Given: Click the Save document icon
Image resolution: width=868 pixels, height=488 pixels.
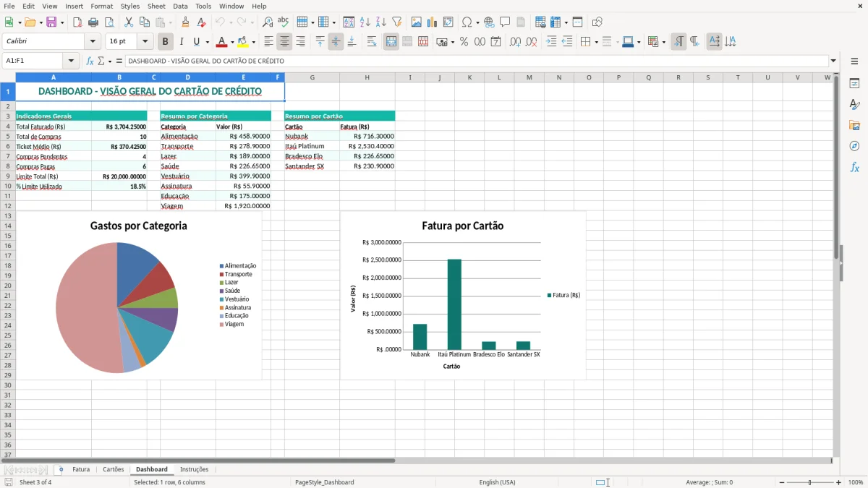Looking at the screenshot, I should tap(51, 22).
